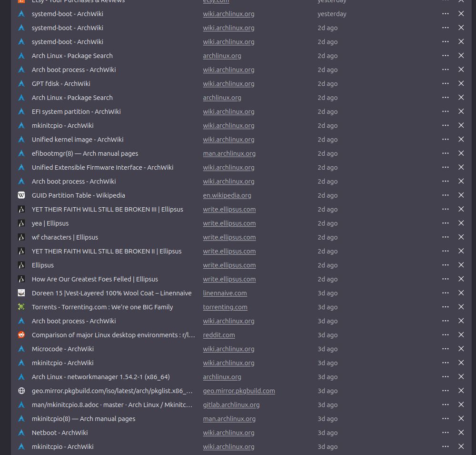Open 'efibootmgr(8) — Arch manual pages' entry

[x=85, y=153]
